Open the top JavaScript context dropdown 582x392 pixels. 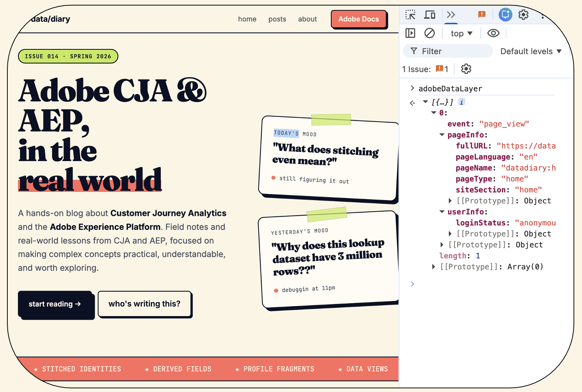point(461,34)
